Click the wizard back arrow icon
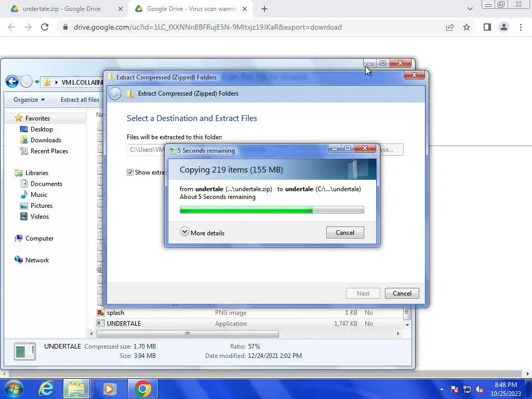This screenshot has height=399, width=532. click(x=115, y=94)
